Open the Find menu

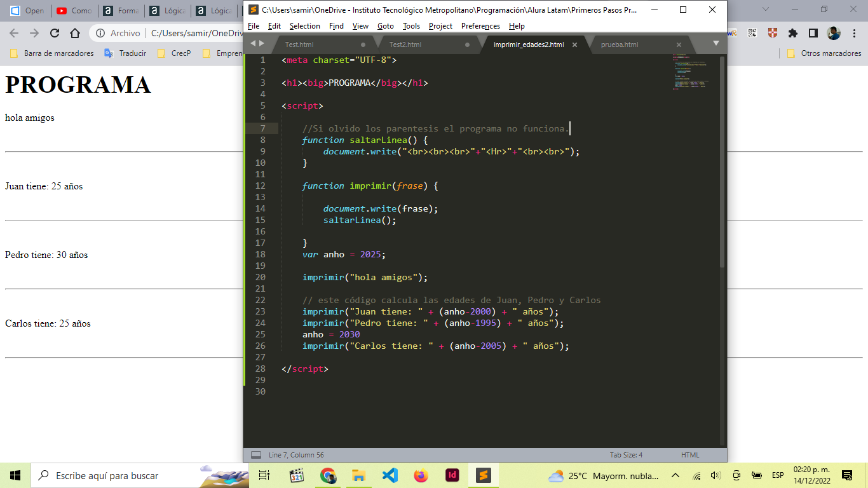click(x=336, y=26)
